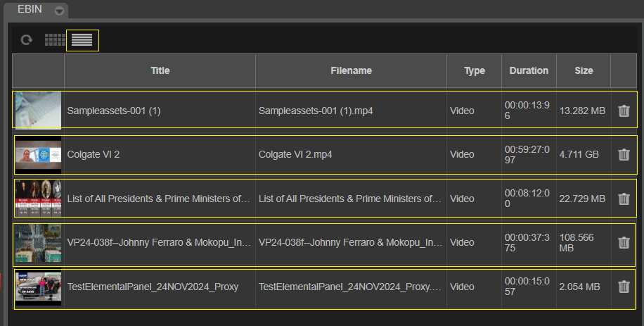The height and width of the screenshot is (326, 644).
Task: Delete the Sampleassets-001 (1) video
Action: coord(624,111)
